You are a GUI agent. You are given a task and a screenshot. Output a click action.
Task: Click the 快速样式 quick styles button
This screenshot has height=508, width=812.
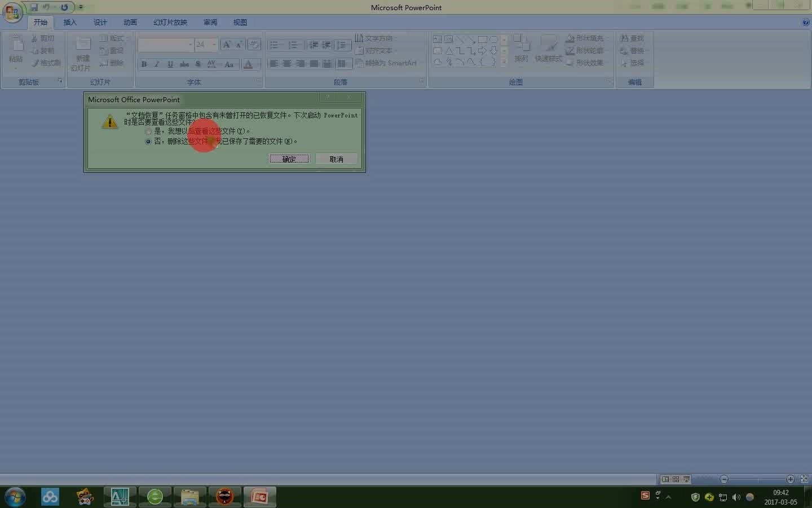pyautogui.click(x=548, y=49)
